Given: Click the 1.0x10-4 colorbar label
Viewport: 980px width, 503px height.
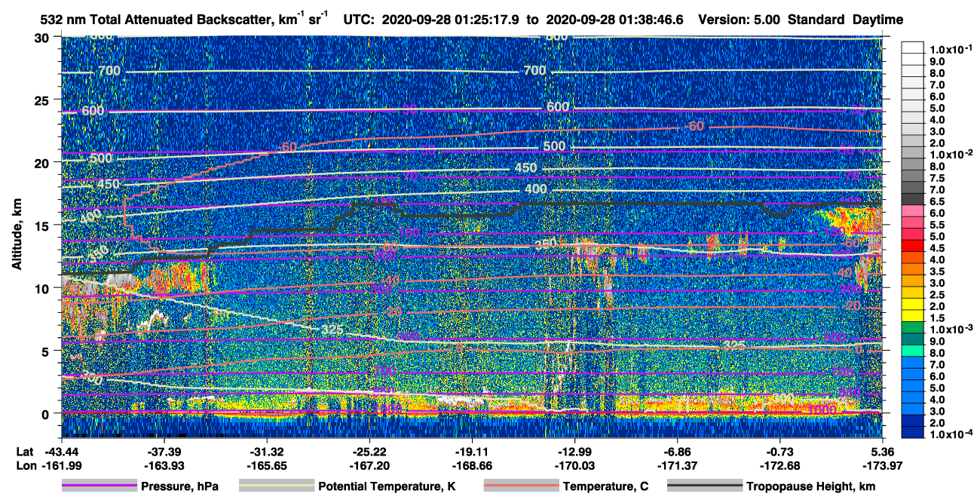Looking at the screenshot, I should pos(952,435).
